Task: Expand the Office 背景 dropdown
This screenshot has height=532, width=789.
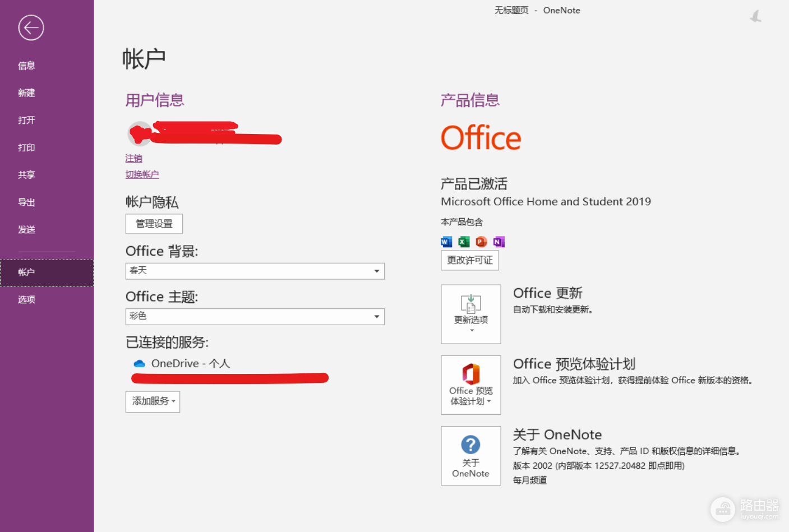Action: (255, 271)
